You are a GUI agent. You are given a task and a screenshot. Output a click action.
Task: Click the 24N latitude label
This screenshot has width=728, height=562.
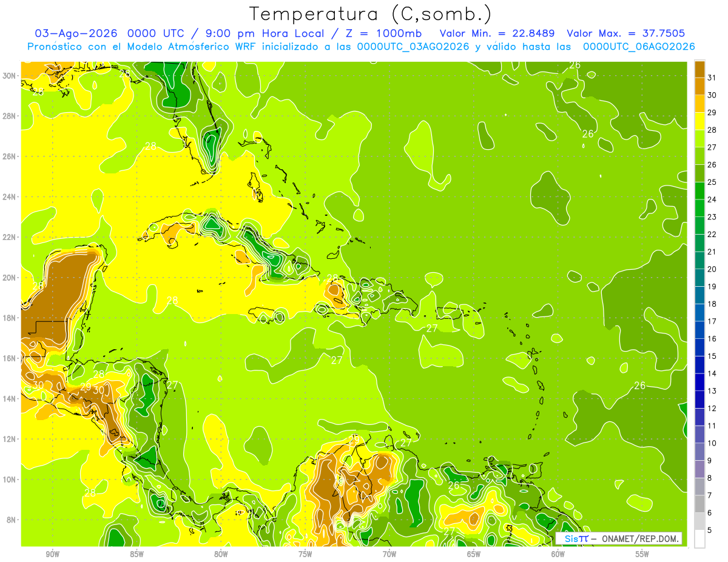pyautogui.click(x=10, y=197)
